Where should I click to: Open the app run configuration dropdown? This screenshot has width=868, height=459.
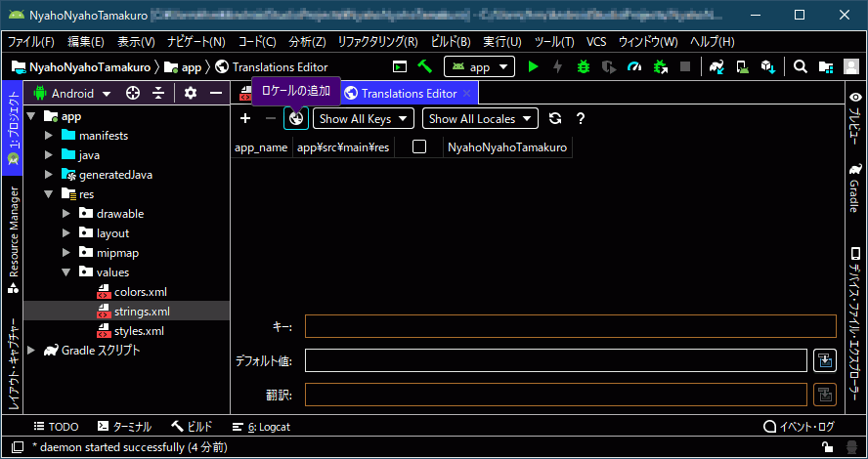coord(479,67)
